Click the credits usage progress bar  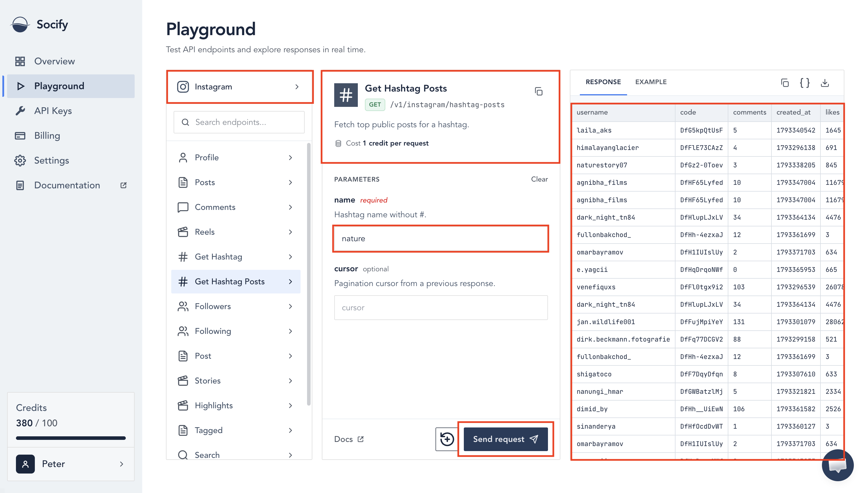[x=71, y=438]
